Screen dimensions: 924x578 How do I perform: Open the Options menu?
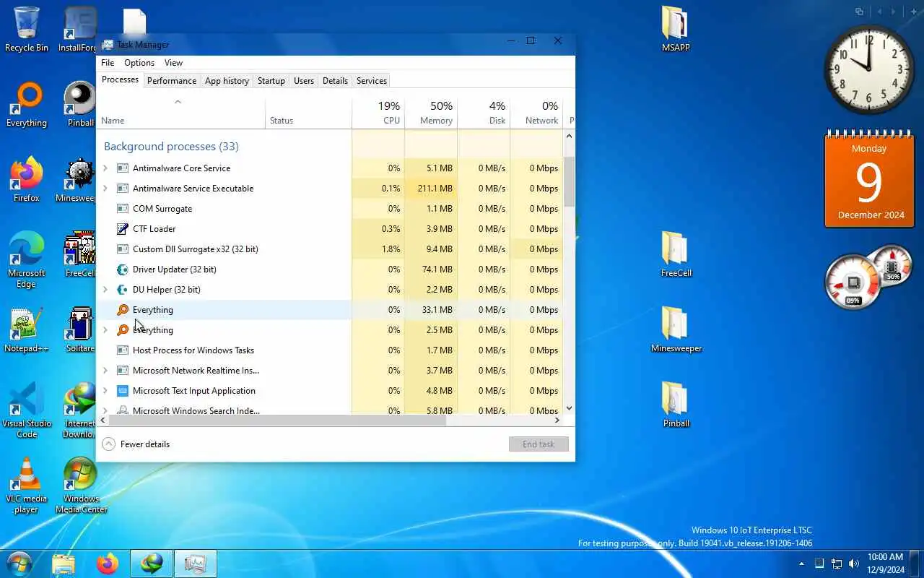pos(139,63)
